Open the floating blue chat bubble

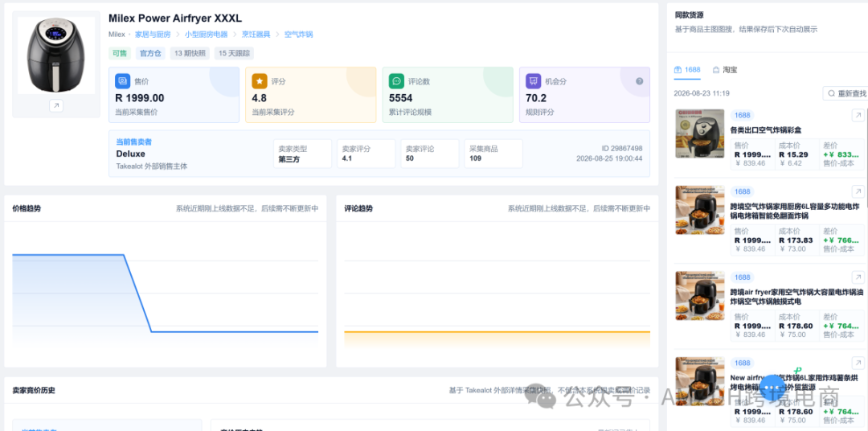pos(773,388)
